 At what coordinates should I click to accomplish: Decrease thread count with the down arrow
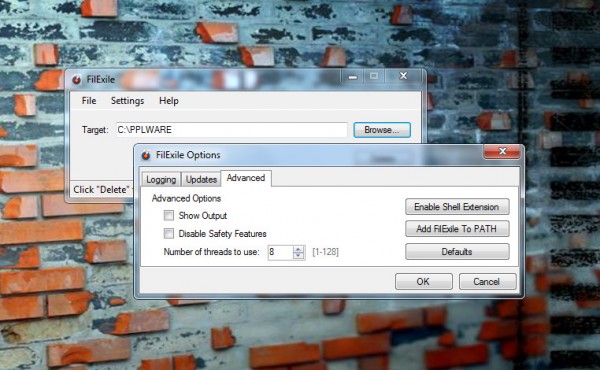(298, 256)
